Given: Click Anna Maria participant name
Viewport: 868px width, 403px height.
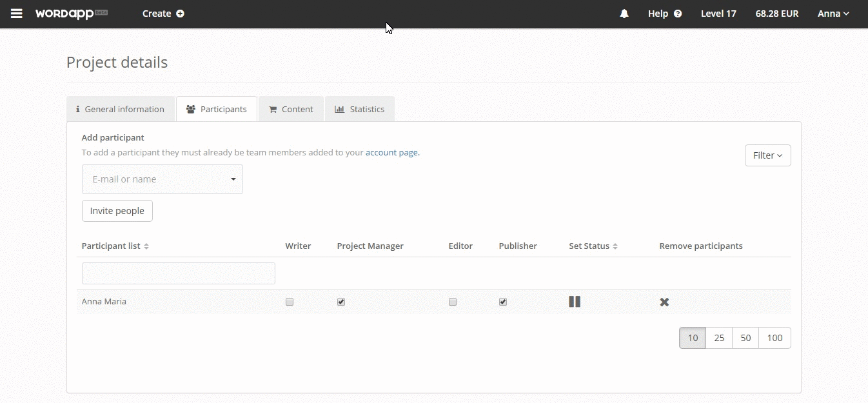Looking at the screenshot, I should tap(104, 302).
